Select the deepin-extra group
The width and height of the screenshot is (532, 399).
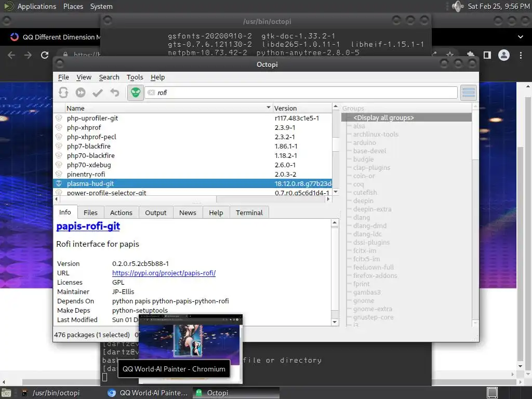[372, 209]
